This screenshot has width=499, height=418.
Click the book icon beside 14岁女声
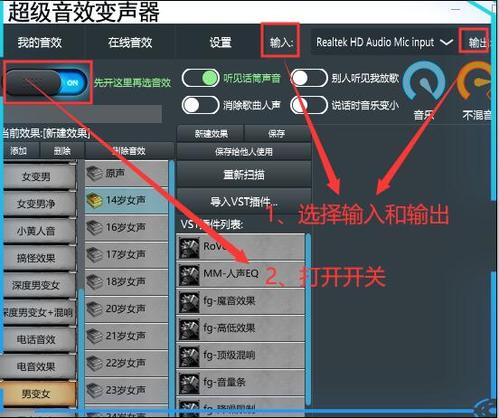94,200
